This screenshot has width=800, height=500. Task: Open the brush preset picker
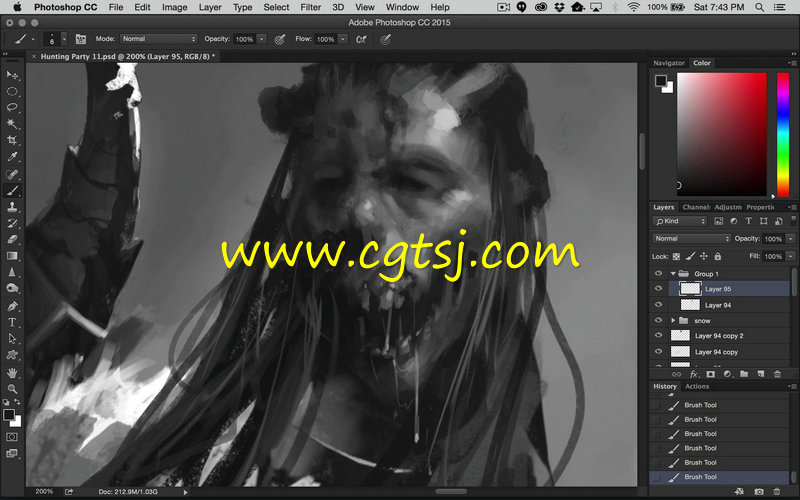[x=64, y=39]
